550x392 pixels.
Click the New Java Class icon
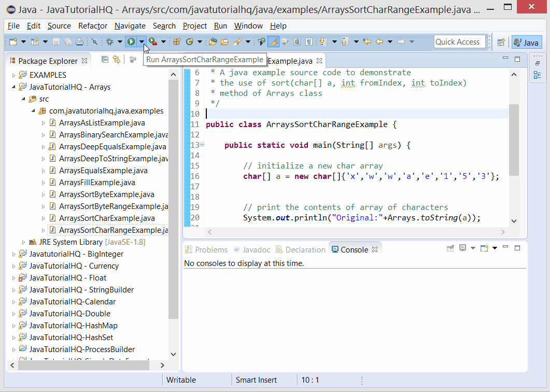tap(190, 42)
